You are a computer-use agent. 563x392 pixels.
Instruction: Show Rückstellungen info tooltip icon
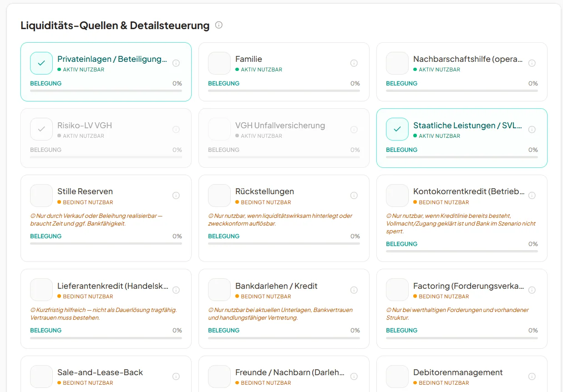[x=354, y=196]
